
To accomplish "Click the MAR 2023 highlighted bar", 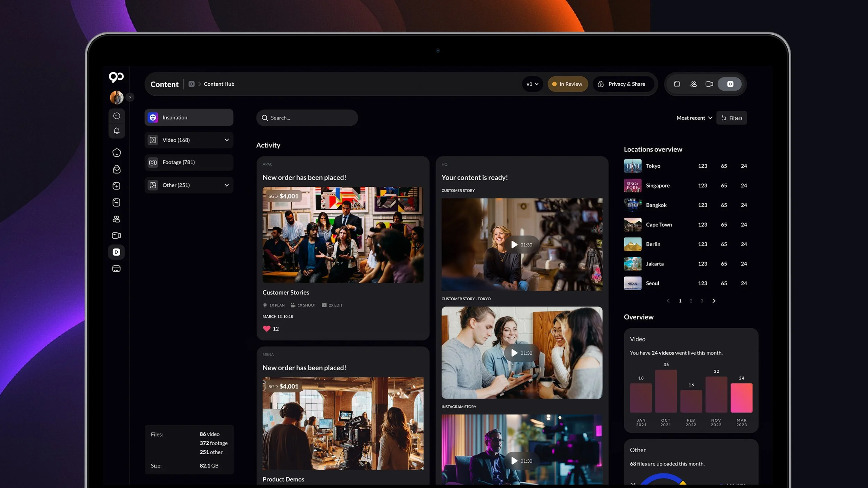I will 741,398.
